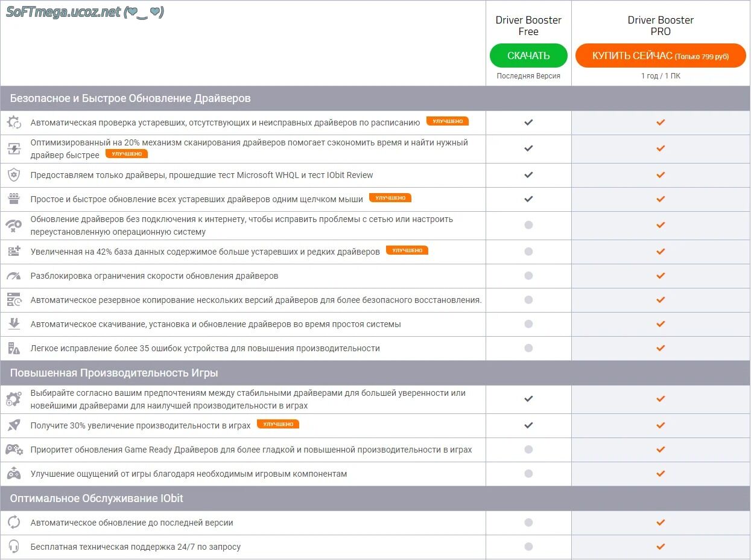
Task: Select the Driver Booster Free column title
Action: pos(528,25)
